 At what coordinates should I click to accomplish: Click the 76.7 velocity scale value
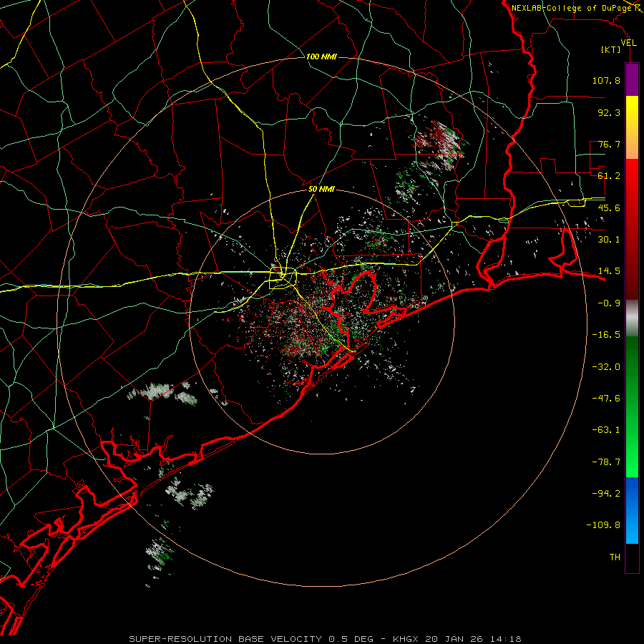pos(609,144)
